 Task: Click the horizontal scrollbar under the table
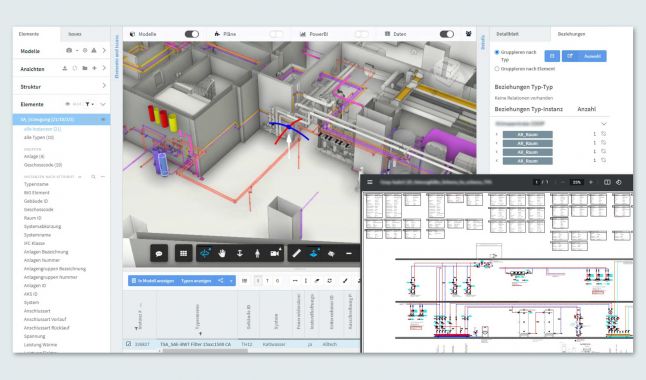click(x=205, y=351)
